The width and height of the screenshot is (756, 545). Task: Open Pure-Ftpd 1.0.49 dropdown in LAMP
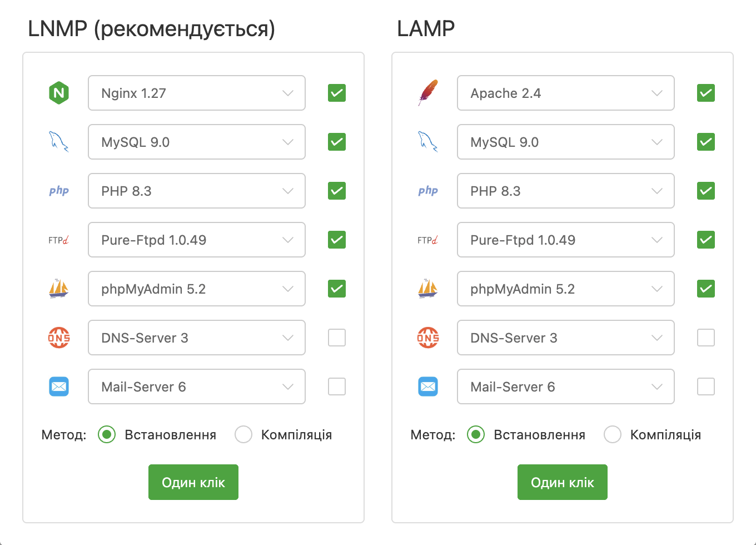[x=566, y=240]
